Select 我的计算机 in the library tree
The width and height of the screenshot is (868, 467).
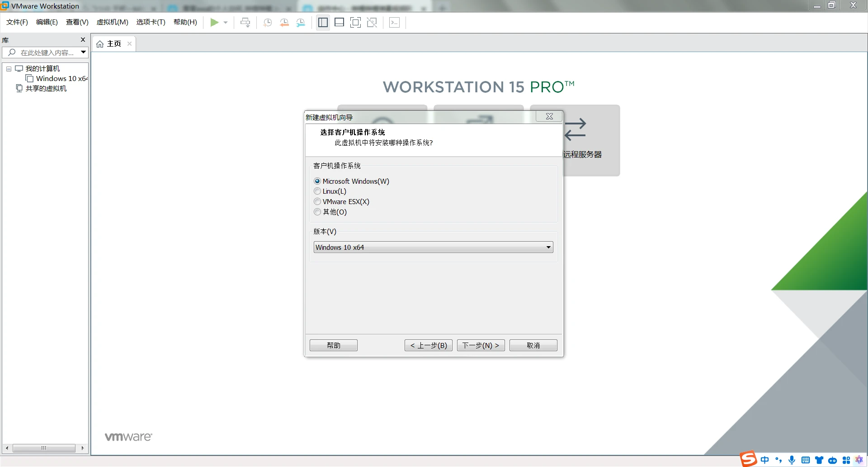[x=42, y=69]
